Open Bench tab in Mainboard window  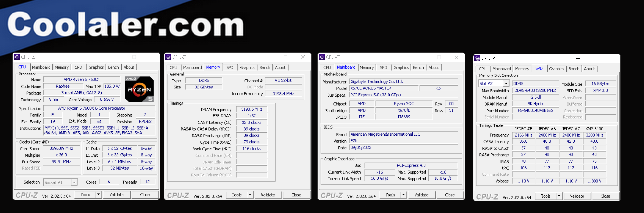click(x=418, y=68)
